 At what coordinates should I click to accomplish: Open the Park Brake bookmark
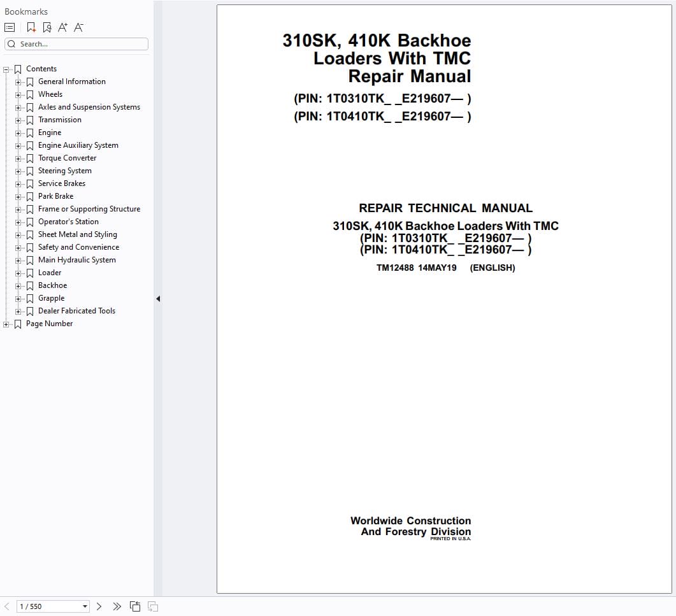[55, 196]
